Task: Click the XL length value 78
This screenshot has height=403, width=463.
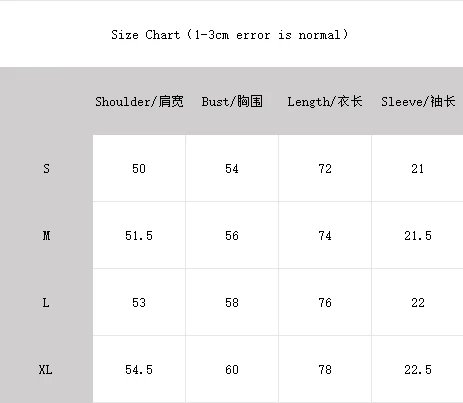Action: (x=325, y=370)
